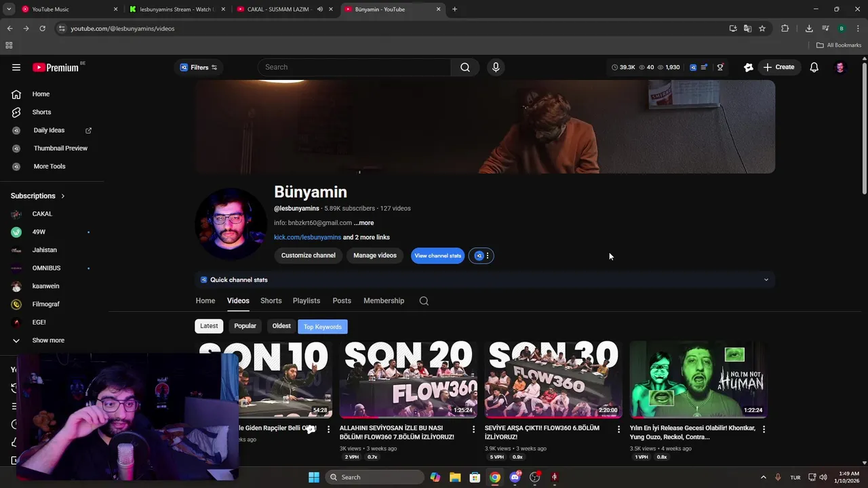Install app icon in address bar
The width and height of the screenshot is (868, 488).
click(x=733, y=28)
